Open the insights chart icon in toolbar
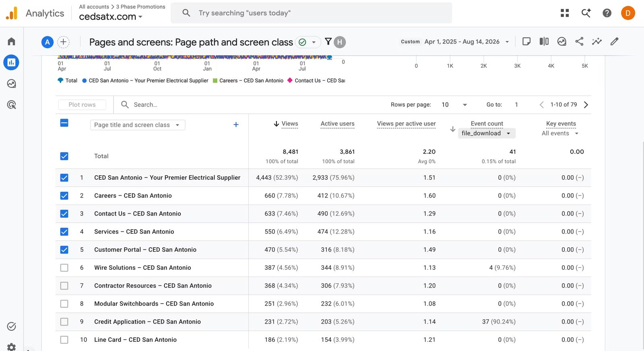Viewport: 644px width, 351px height. pos(561,41)
